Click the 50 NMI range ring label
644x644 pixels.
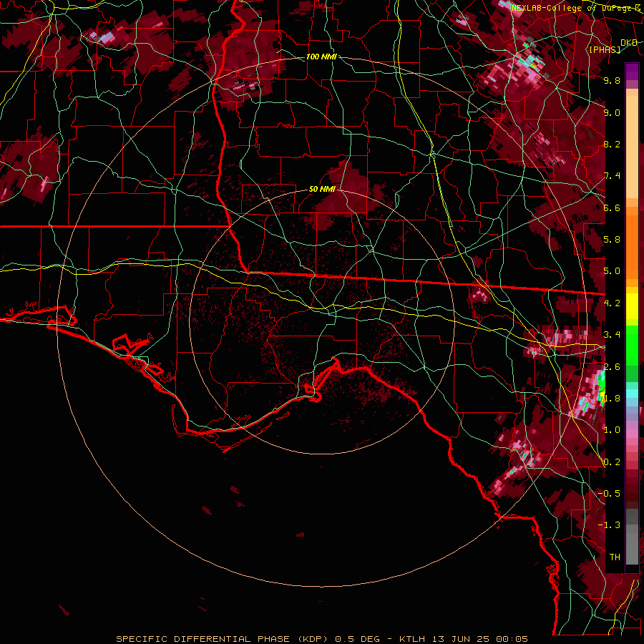coord(322,190)
